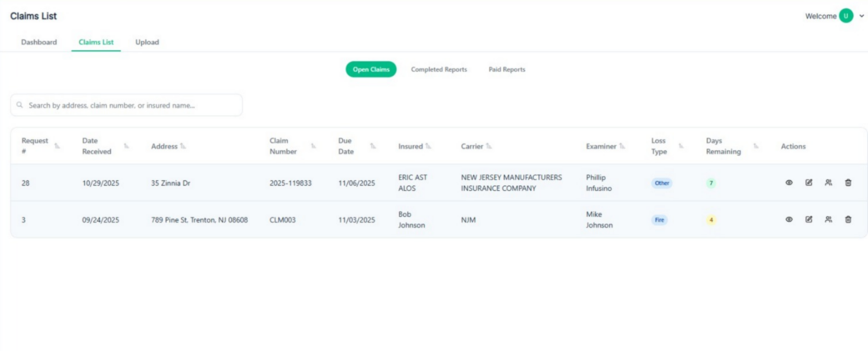Image resolution: width=868 pixels, height=351 pixels.
Task: View details of claim 2025-119833
Action: [789, 182]
